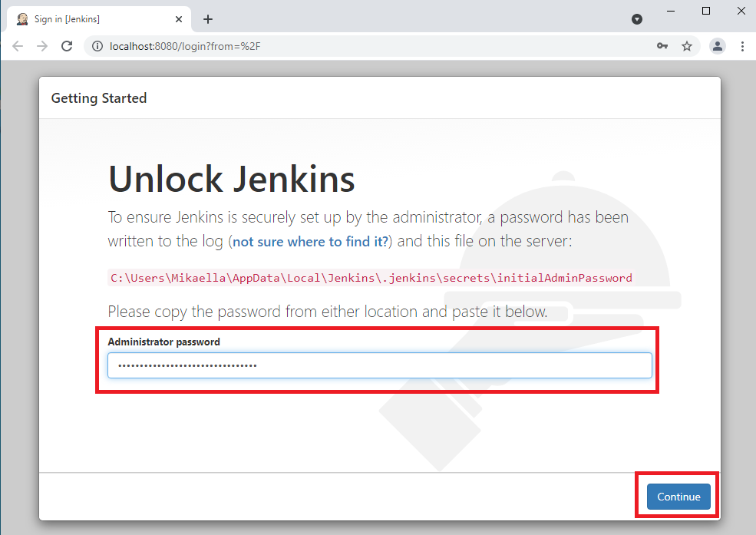Image resolution: width=756 pixels, height=535 pixels.
Task: Focus the Administrator password field
Action: pos(379,365)
